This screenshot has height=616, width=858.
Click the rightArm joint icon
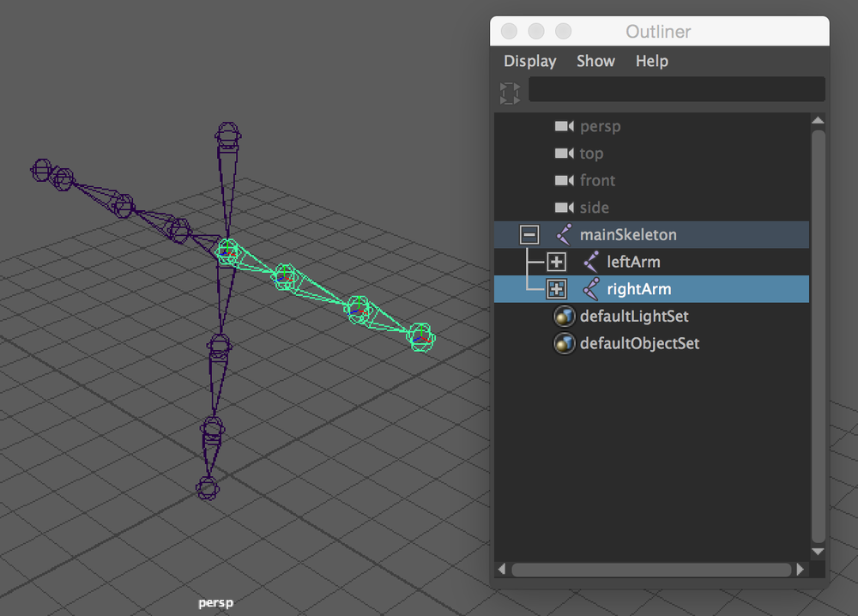coord(591,289)
